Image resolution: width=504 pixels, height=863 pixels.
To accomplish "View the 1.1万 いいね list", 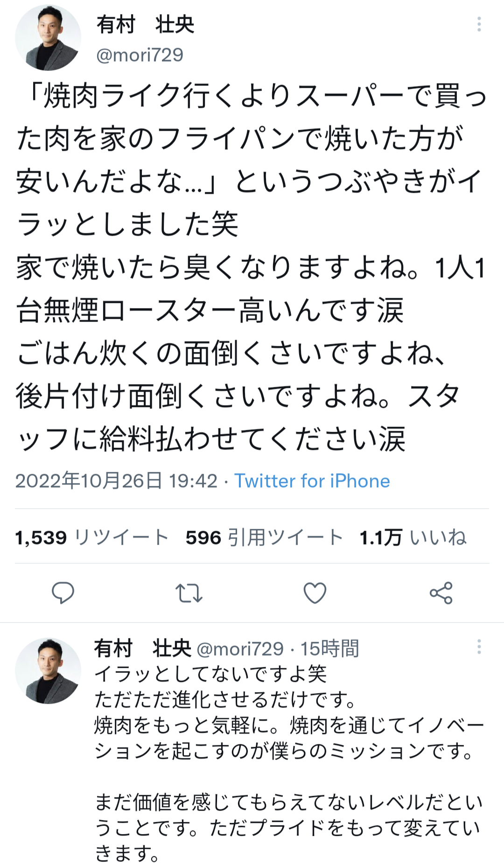I will pos(413,537).
